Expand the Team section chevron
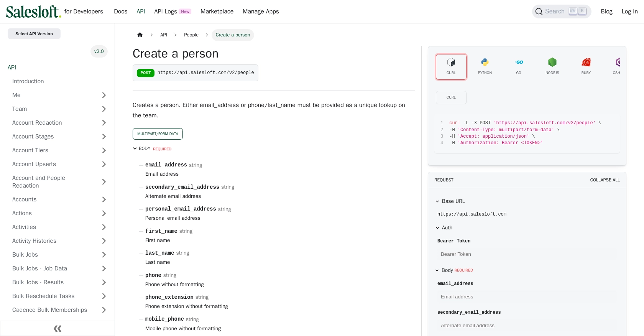The height and width of the screenshot is (336, 644). 104,109
